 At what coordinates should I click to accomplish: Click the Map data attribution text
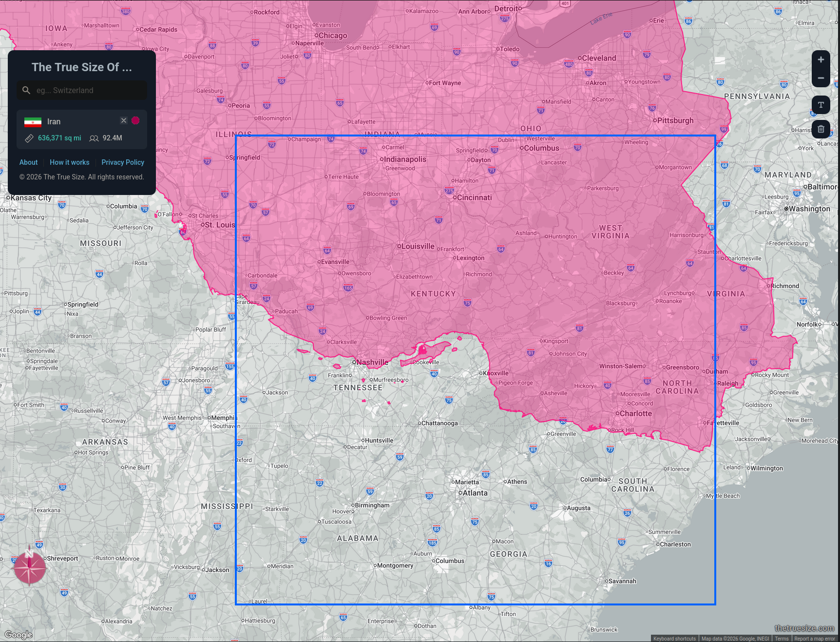pyautogui.click(x=735, y=639)
